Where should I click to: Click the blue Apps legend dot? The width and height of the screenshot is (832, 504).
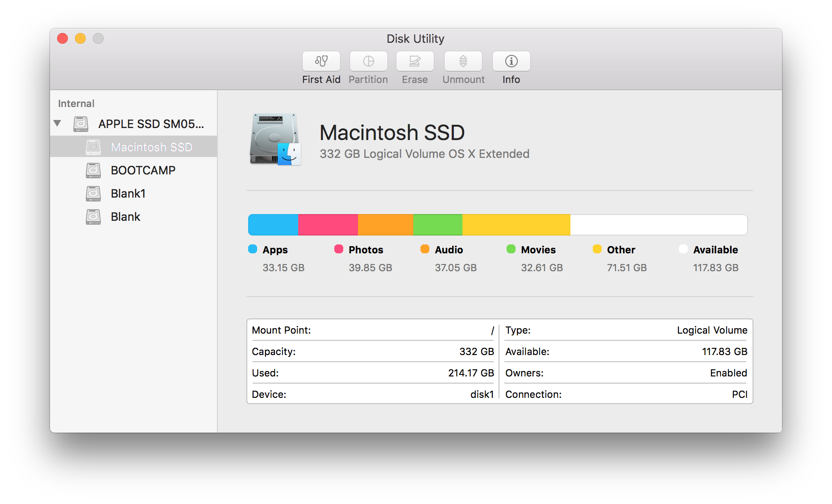point(253,249)
